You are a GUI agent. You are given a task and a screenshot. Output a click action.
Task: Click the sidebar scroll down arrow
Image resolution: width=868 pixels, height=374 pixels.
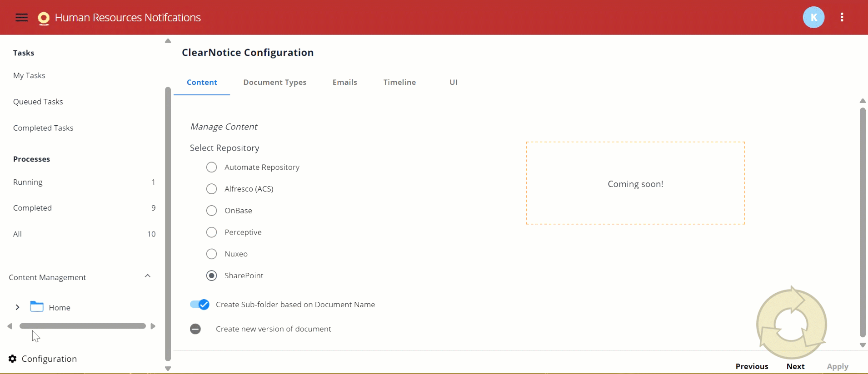[x=168, y=369]
